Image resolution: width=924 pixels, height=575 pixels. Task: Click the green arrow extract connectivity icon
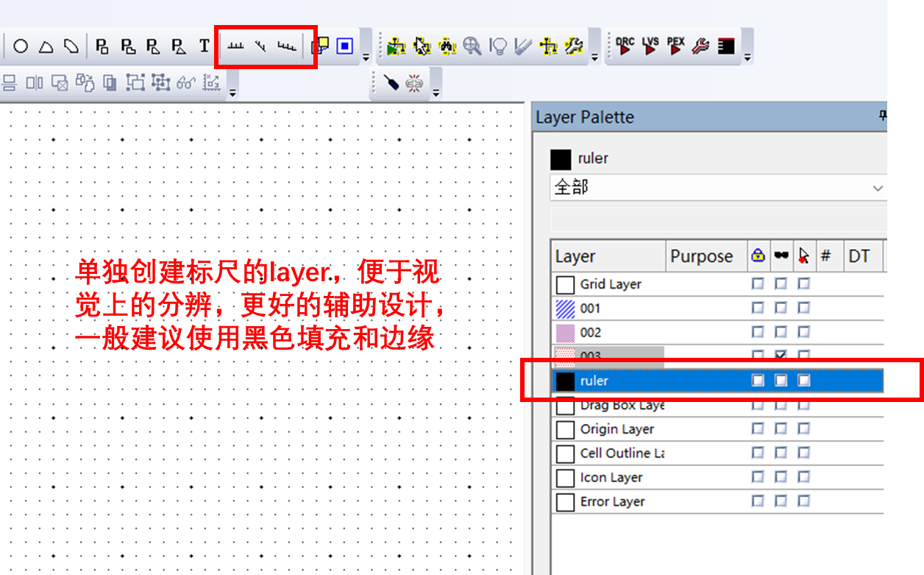click(397, 46)
